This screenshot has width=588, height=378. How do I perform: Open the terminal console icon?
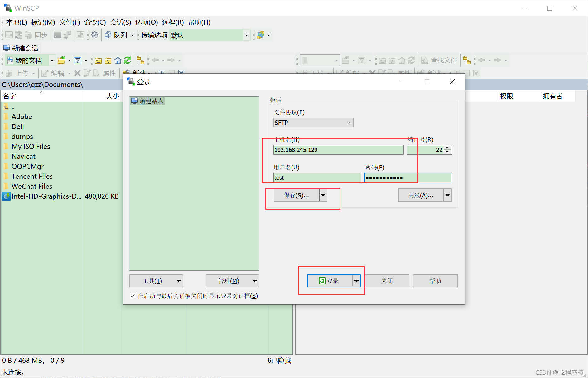click(x=57, y=35)
